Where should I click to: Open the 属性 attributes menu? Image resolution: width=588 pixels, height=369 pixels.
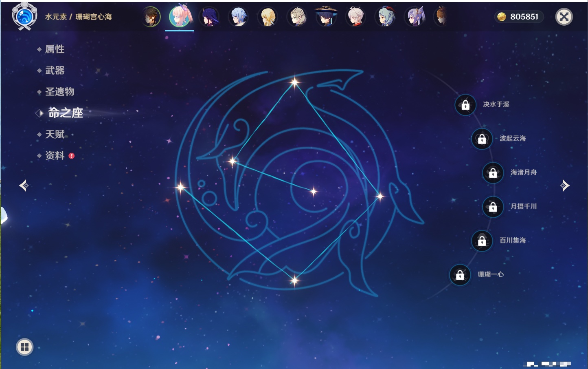pyautogui.click(x=55, y=49)
